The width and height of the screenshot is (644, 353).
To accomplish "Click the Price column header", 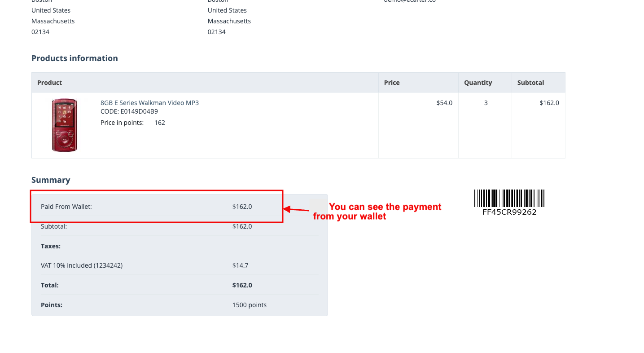I will [392, 83].
